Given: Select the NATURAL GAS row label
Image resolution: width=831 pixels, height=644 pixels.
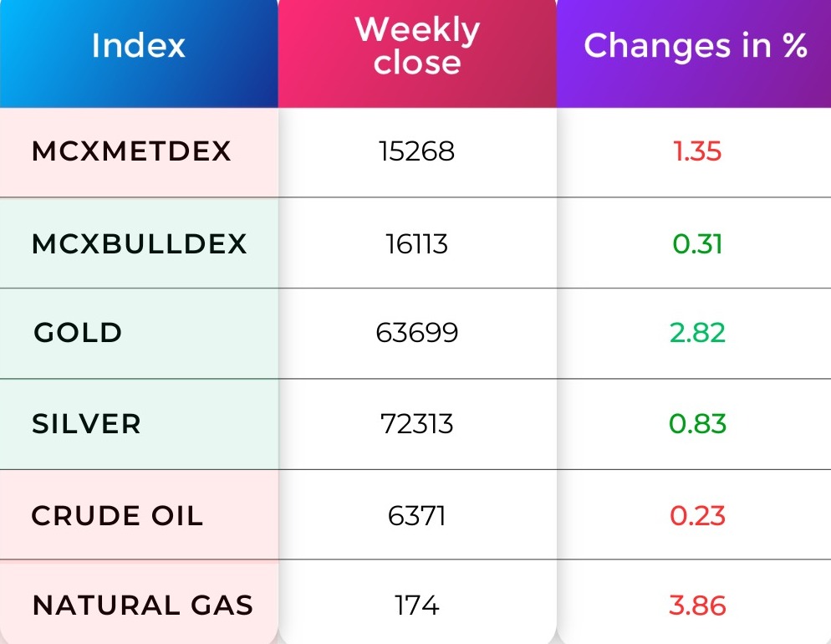Looking at the screenshot, I should [x=143, y=606].
